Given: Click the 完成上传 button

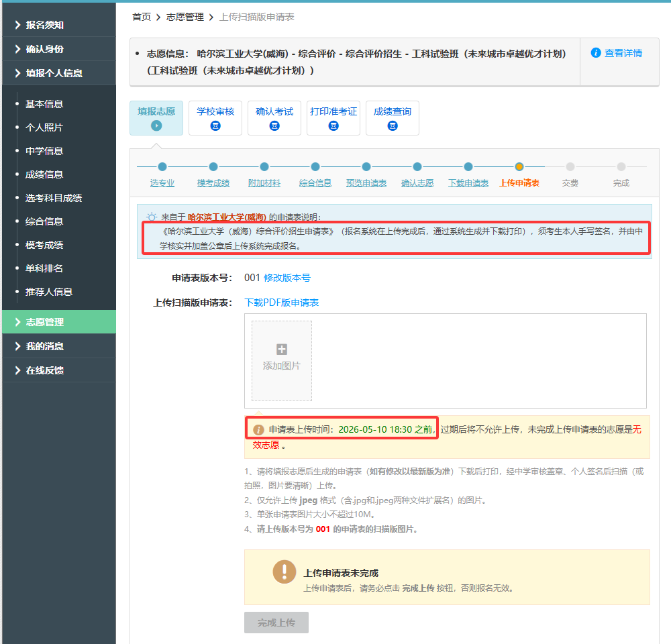Looking at the screenshot, I should coord(276,623).
